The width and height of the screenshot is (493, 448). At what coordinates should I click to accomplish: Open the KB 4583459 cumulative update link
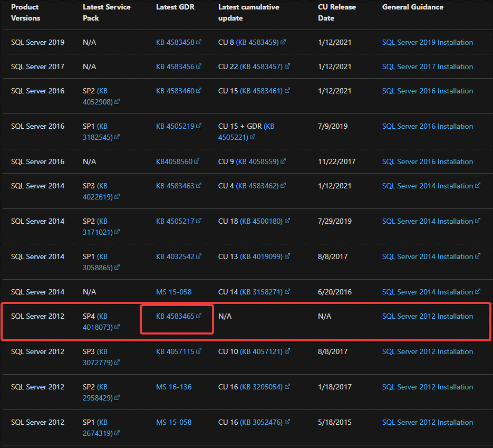pyautogui.click(x=257, y=42)
